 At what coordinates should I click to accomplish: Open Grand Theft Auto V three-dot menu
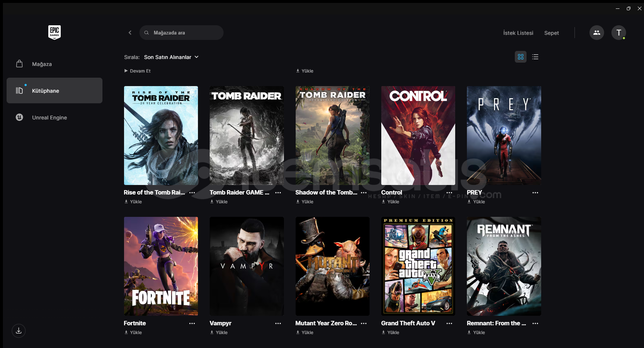click(449, 323)
